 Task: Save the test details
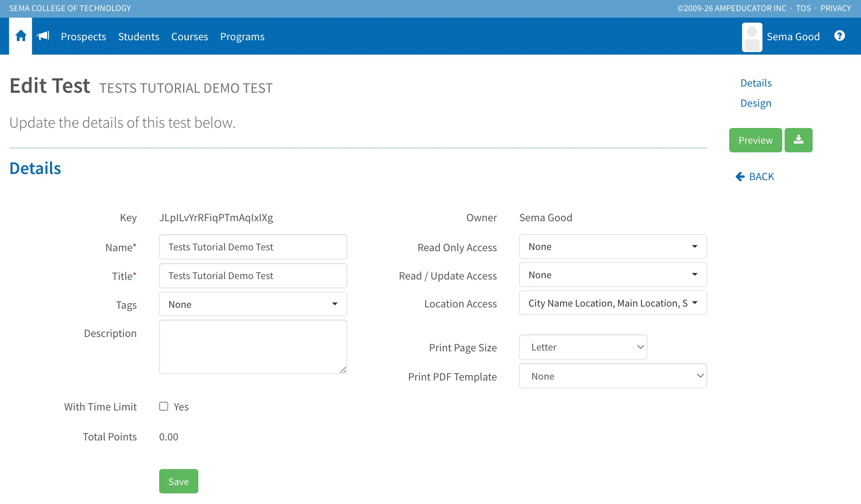pyautogui.click(x=179, y=481)
